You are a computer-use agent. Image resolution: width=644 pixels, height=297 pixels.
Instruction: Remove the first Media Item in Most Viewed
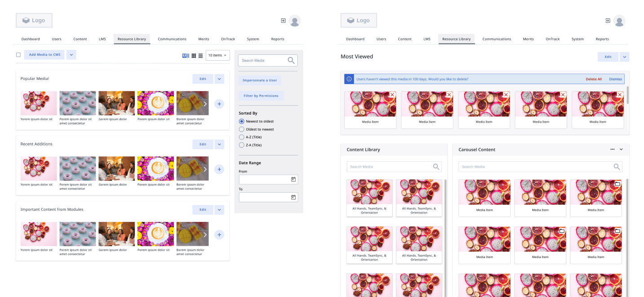click(x=392, y=94)
